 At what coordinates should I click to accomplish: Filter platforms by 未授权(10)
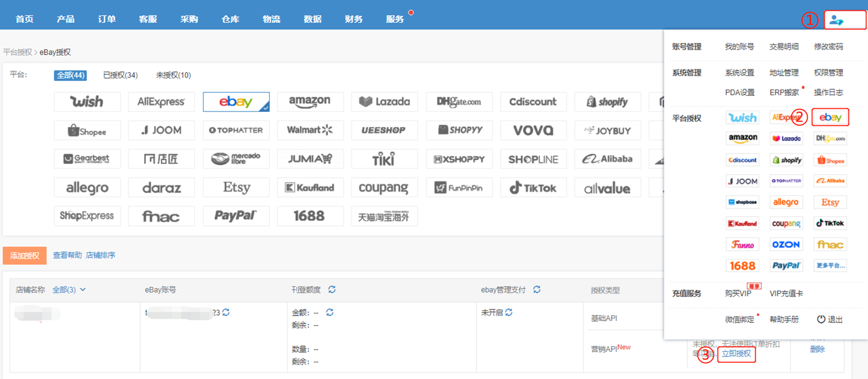point(173,75)
